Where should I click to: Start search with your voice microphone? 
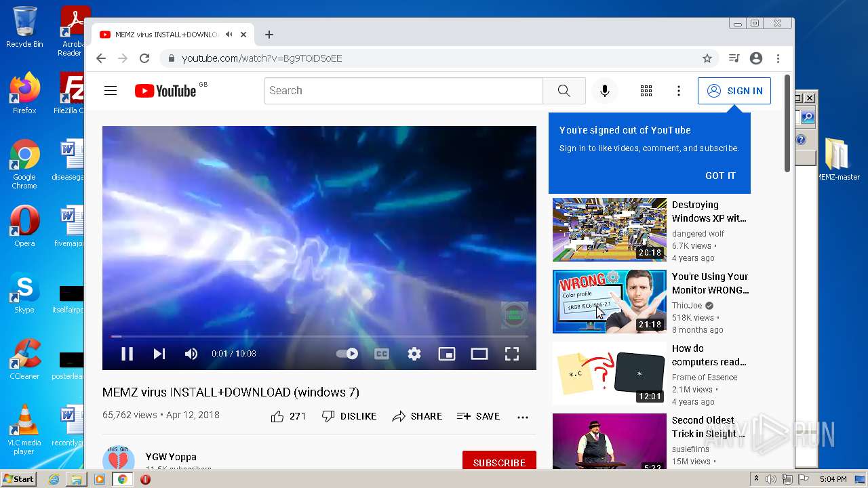click(605, 91)
